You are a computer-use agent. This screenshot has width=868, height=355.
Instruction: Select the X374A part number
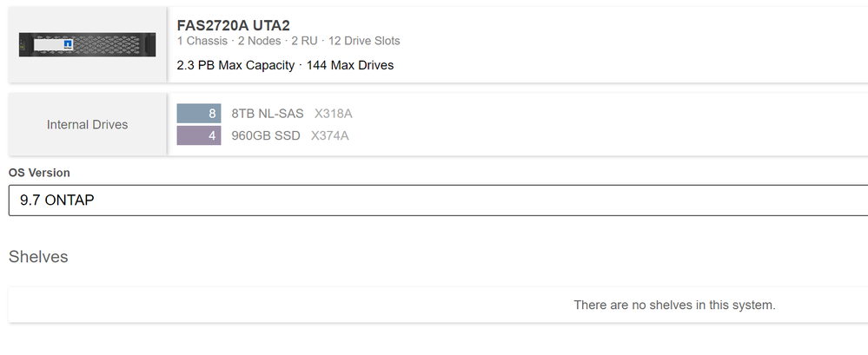click(x=330, y=135)
